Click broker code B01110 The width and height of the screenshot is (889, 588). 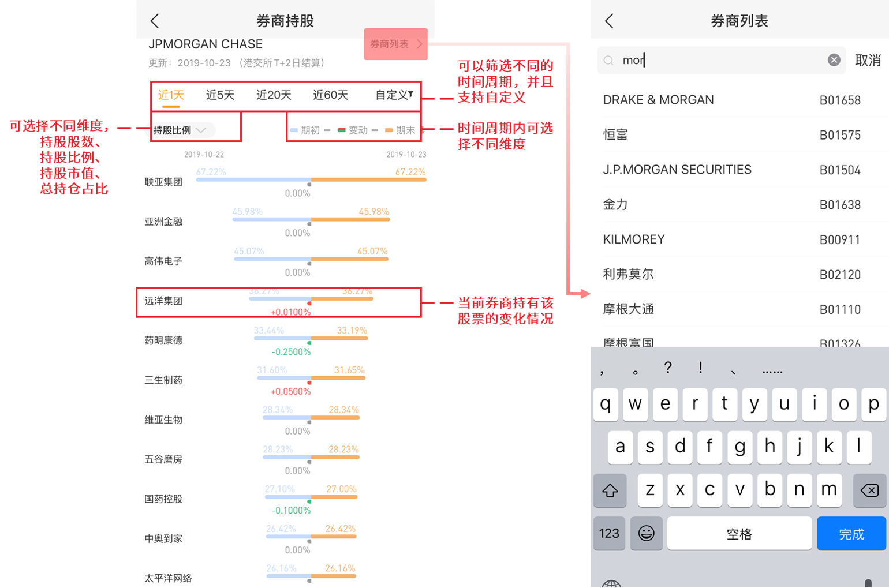pos(840,310)
